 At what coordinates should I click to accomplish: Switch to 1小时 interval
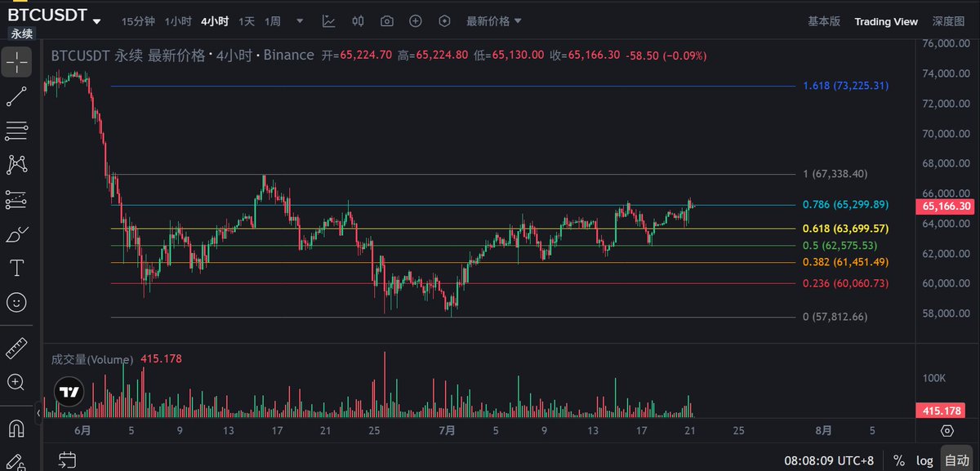[178, 21]
